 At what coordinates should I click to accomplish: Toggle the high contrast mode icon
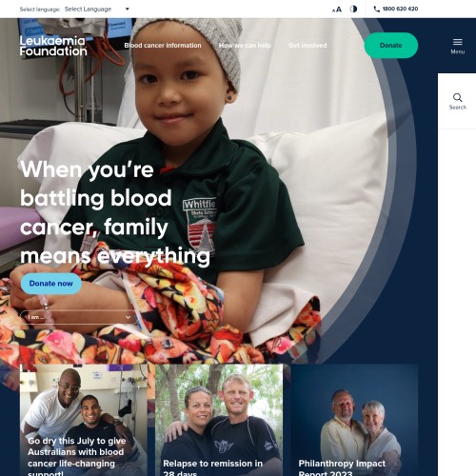pos(353,9)
